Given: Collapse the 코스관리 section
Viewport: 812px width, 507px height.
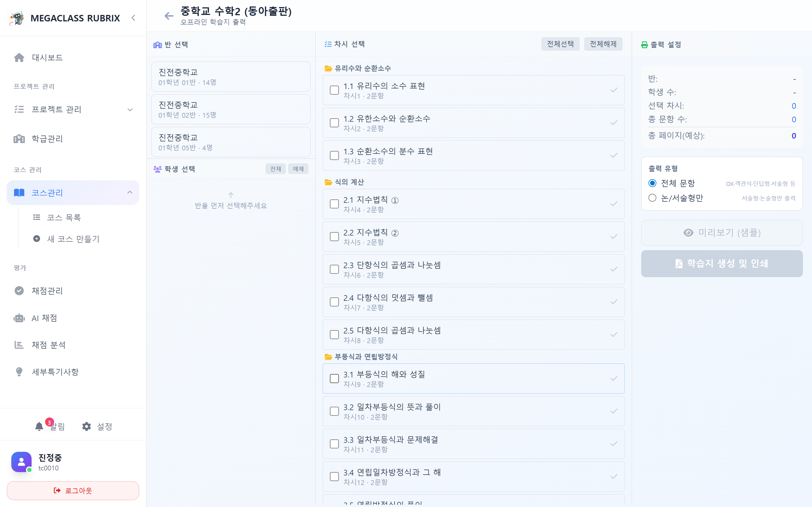Looking at the screenshot, I should pyautogui.click(x=130, y=192).
